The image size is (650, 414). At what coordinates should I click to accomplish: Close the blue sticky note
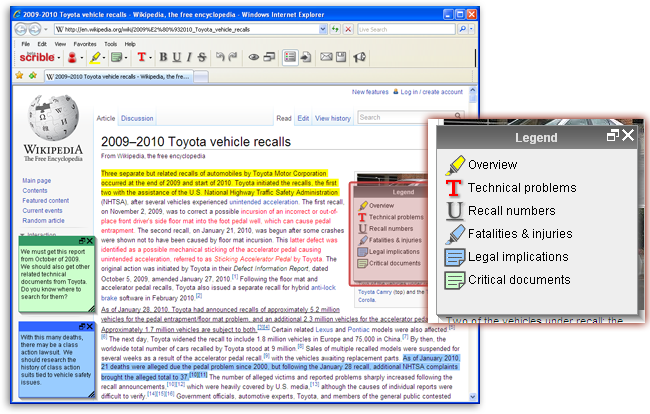click(x=90, y=327)
